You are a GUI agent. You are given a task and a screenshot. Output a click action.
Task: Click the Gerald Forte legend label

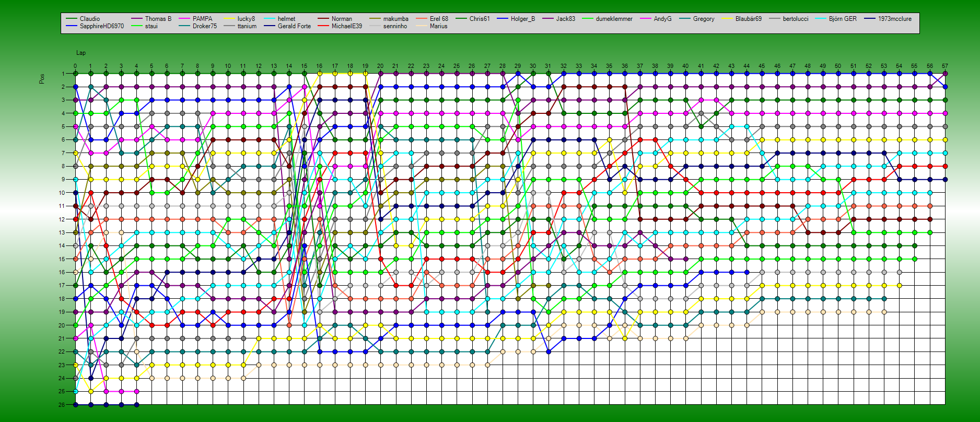294,26
